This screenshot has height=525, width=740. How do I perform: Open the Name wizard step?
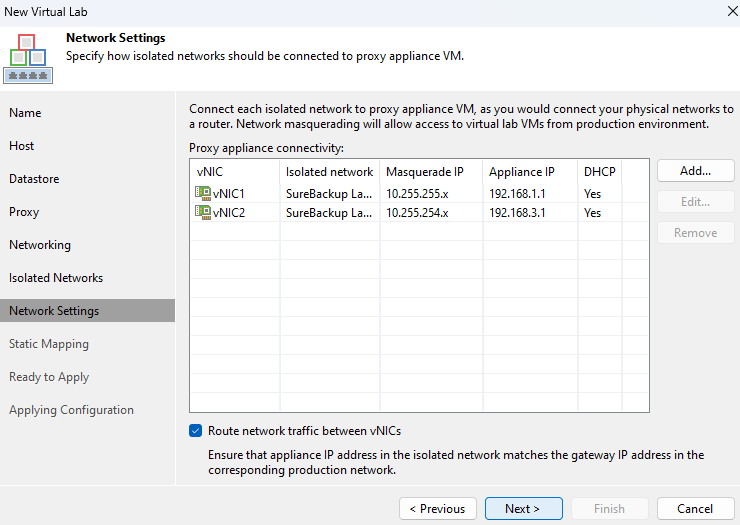25,113
